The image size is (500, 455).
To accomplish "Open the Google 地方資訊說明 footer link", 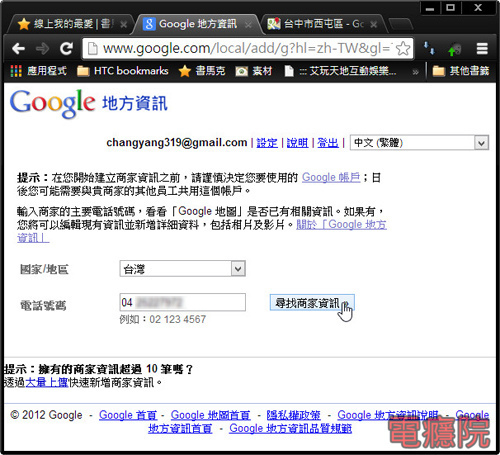I will [388, 415].
